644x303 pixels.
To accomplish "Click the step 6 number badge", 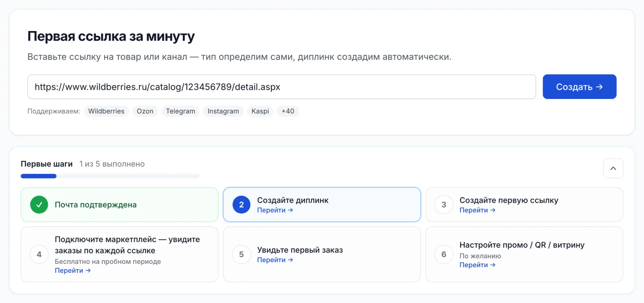I will 444,254.
